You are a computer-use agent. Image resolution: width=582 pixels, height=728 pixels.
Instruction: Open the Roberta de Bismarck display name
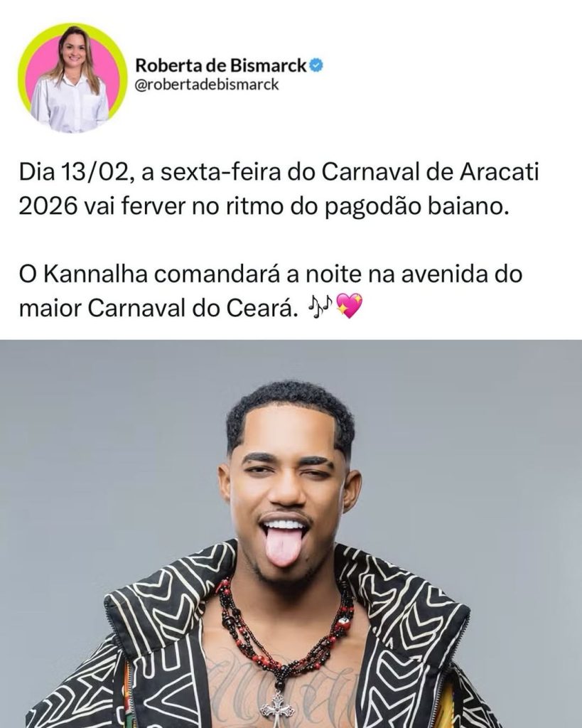coord(221,66)
